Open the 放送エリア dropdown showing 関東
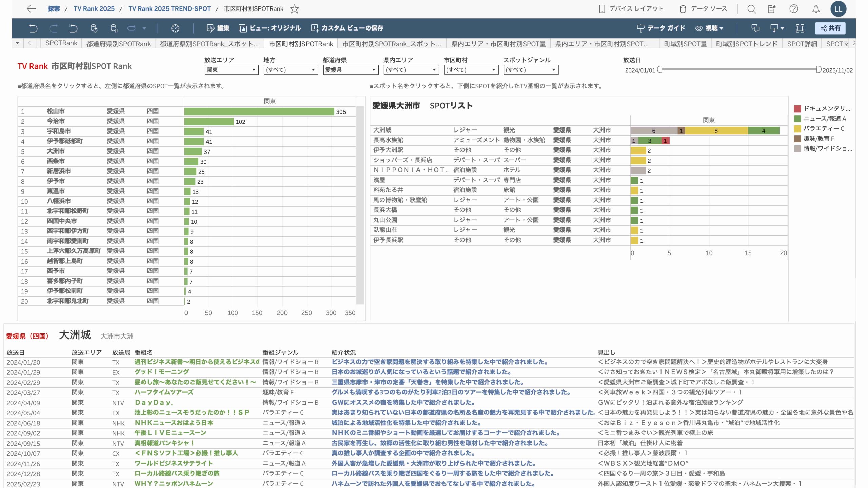The width and height of the screenshot is (868, 488). coord(231,70)
